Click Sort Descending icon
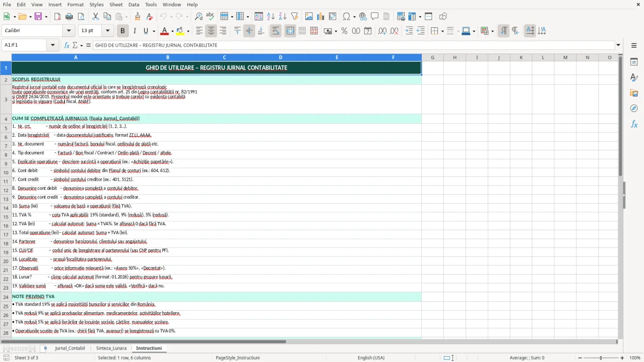 282,17
